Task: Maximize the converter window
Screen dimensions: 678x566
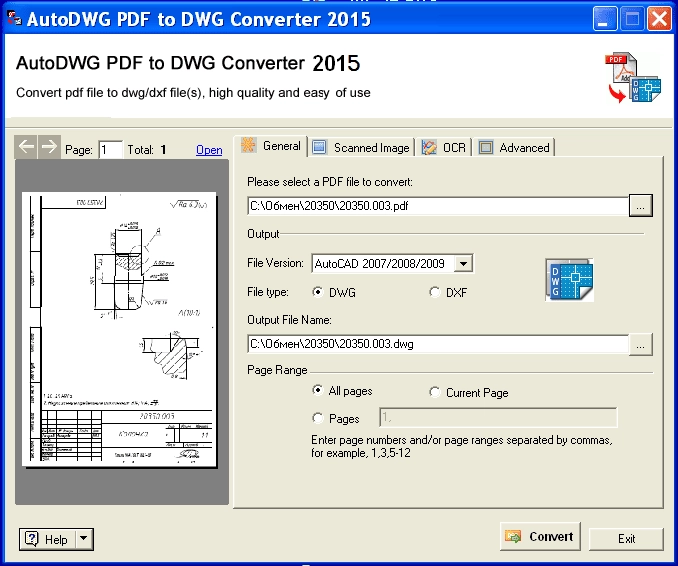Action: click(x=632, y=19)
